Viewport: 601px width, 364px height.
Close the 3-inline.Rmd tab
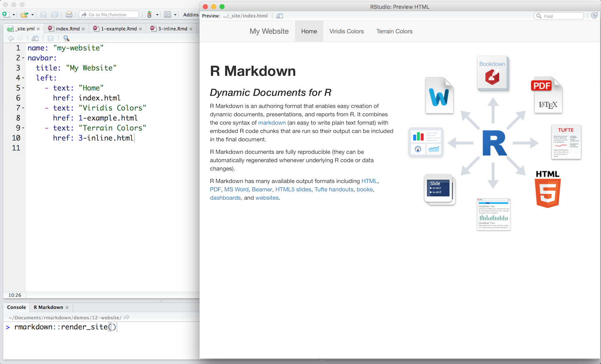[x=191, y=29]
